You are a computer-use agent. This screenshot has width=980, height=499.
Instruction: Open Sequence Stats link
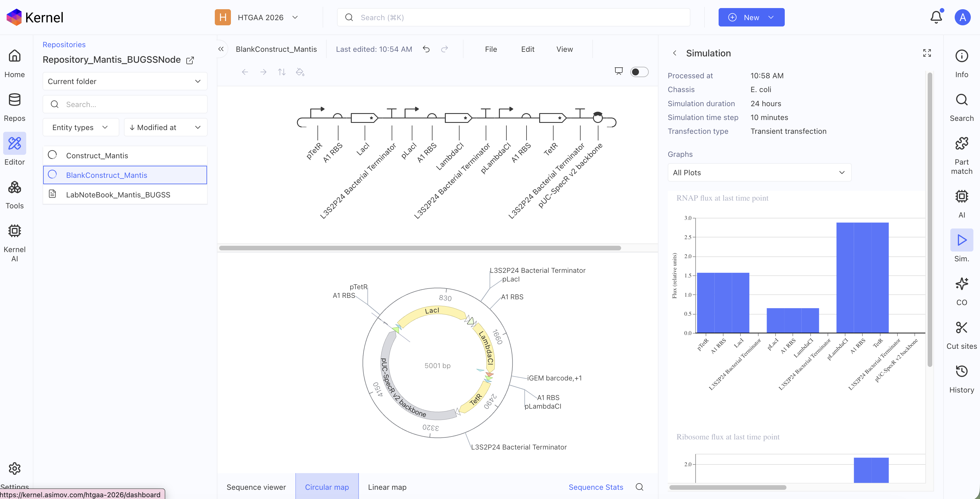pyautogui.click(x=596, y=487)
